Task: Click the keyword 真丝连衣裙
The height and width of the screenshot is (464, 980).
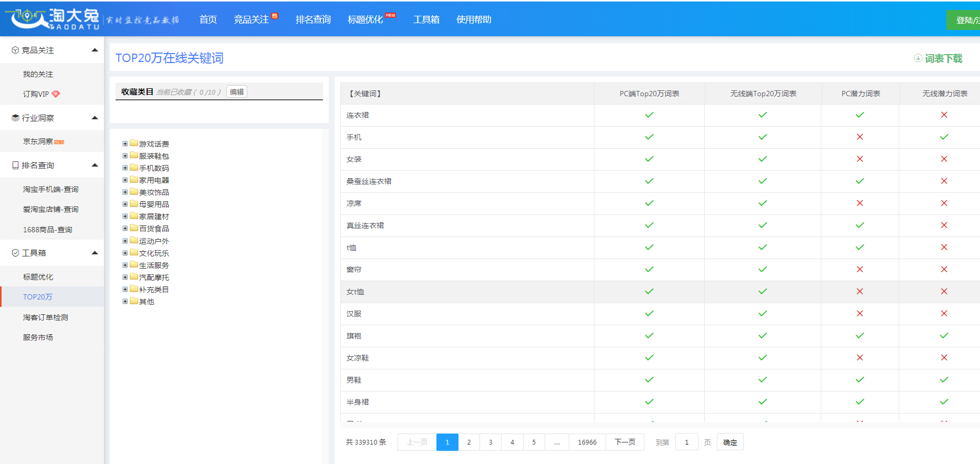Action: 365,225
